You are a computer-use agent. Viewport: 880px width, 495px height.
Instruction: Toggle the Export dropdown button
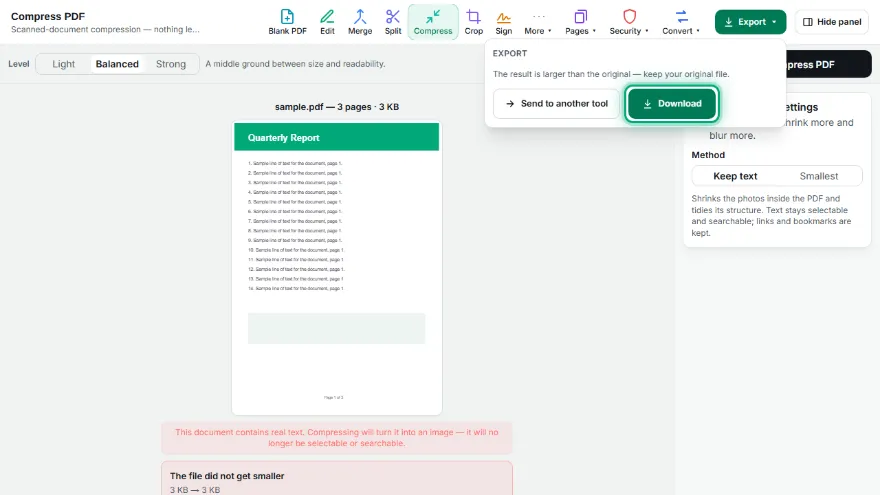tap(750, 22)
